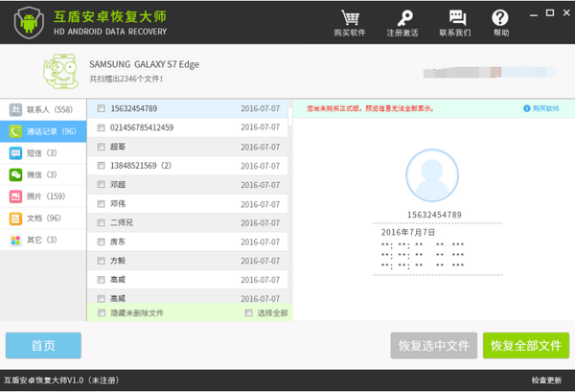Check the box for 15632454789

tap(101, 108)
